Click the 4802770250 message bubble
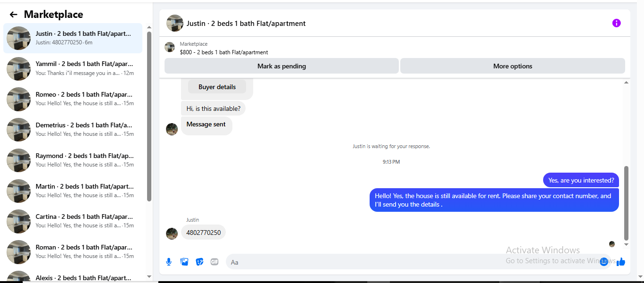The image size is (644, 283). click(204, 233)
